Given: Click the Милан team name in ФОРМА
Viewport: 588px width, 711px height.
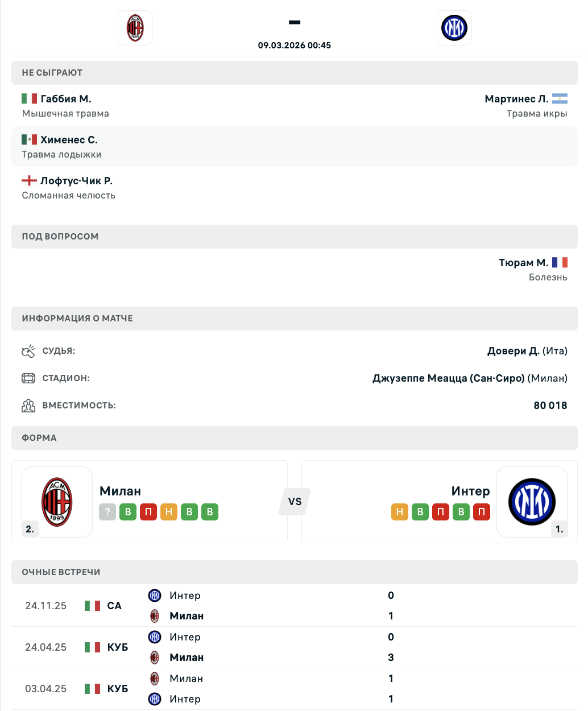Looking at the screenshot, I should [x=120, y=491].
